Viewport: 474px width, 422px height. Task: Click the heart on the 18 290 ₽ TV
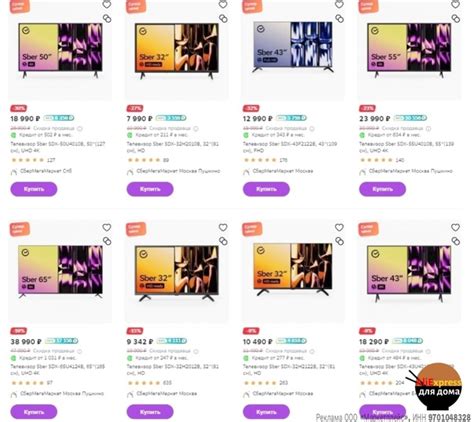[455, 227]
